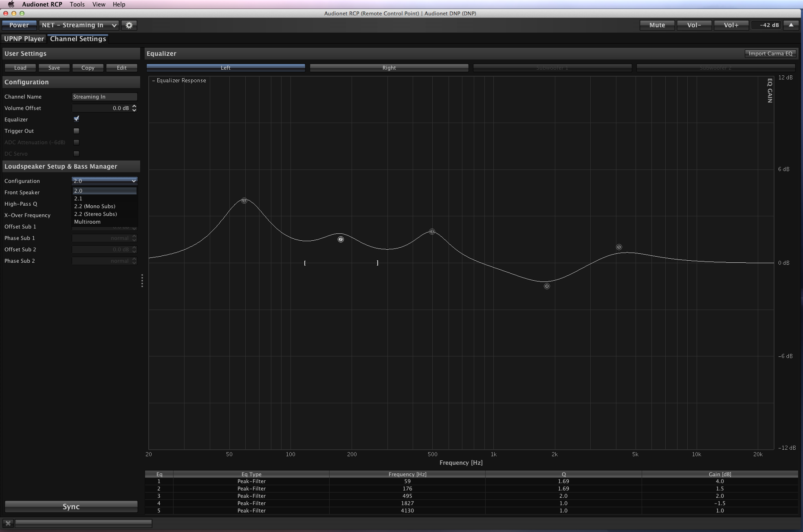This screenshot has height=532, width=803.
Task: Select EQ node 3 near 500 Hz
Action: [x=432, y=231]
